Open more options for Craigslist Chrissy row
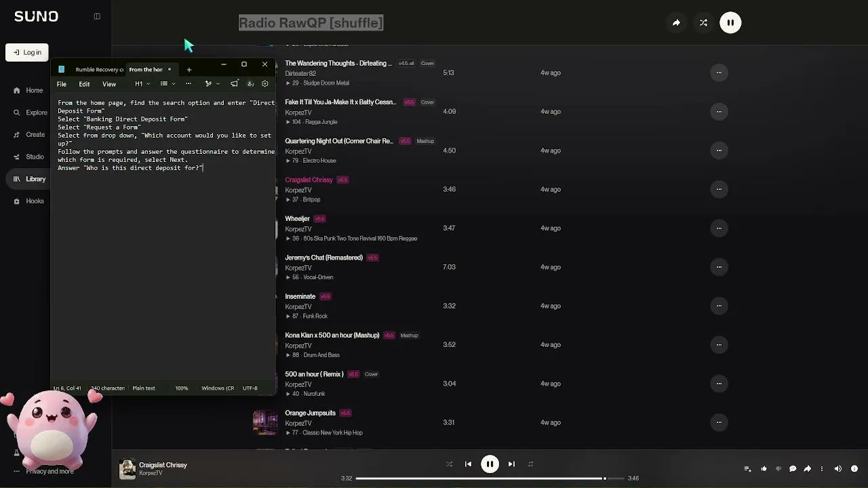868x488 pixels. (x=719, y=189)
